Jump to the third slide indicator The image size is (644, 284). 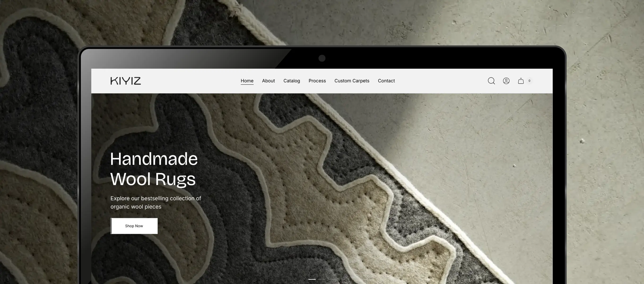click(x=332, y=279)
